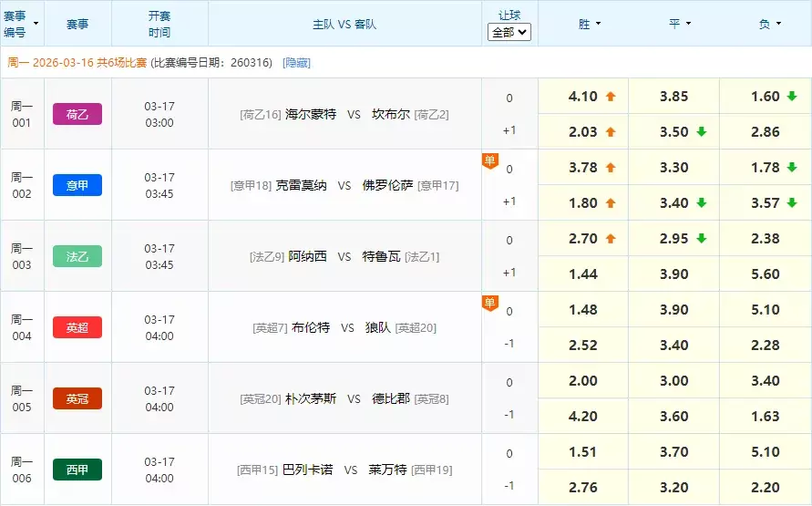Click the VS link in 阿纳西 row
The width and height of the screenshot is (812, 506).
344,256
